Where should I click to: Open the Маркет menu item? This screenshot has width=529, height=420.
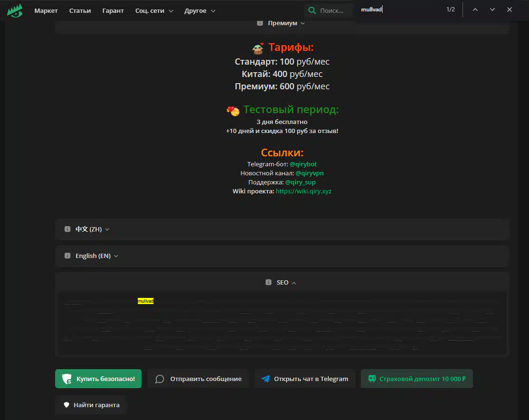46,10
